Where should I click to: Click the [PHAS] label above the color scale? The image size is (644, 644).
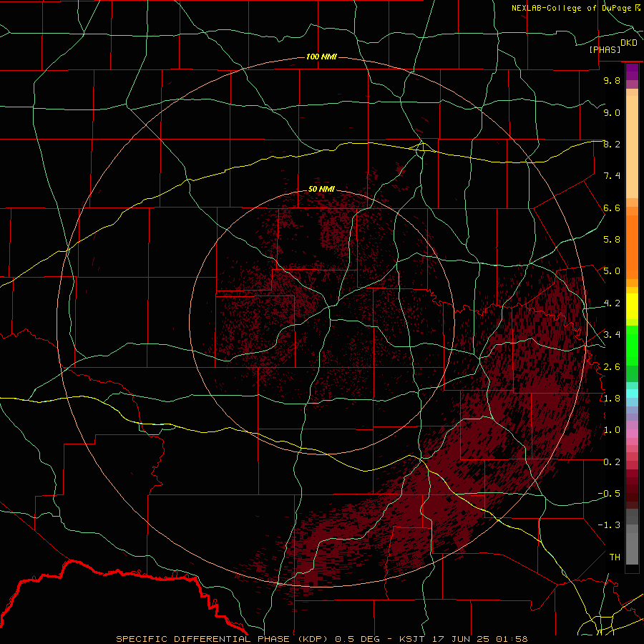click(605, 49)
